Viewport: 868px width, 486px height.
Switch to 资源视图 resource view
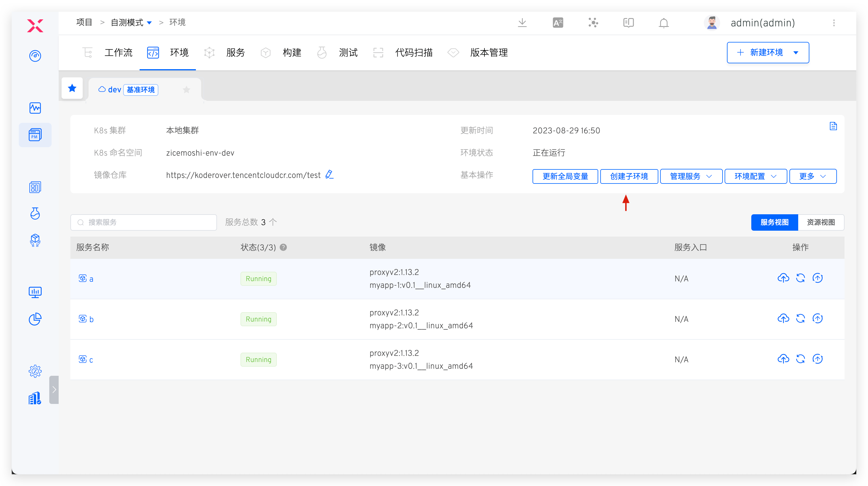[x=820, y=222]
